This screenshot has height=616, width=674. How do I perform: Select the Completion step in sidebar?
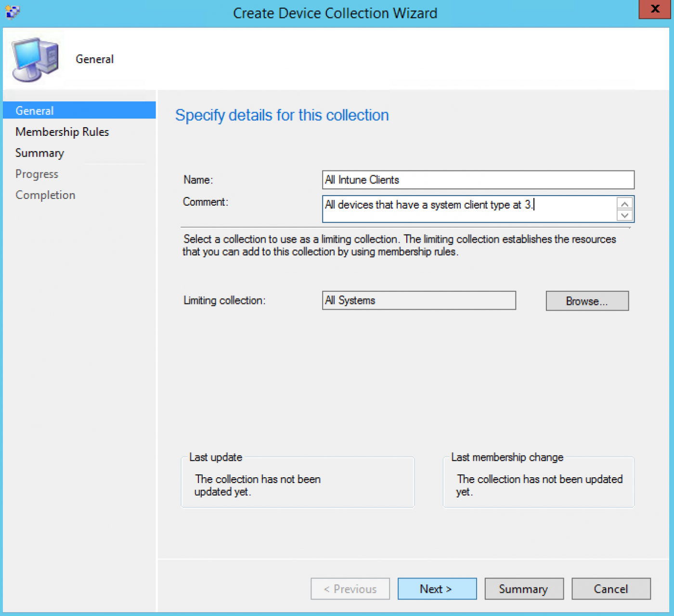pos(45,195)
